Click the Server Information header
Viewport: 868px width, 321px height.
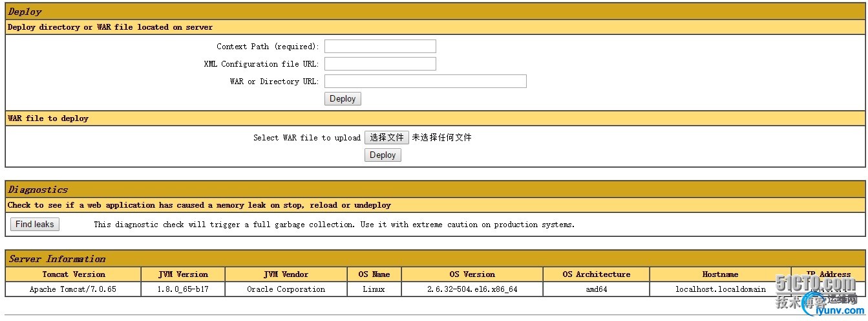[434, 259]
